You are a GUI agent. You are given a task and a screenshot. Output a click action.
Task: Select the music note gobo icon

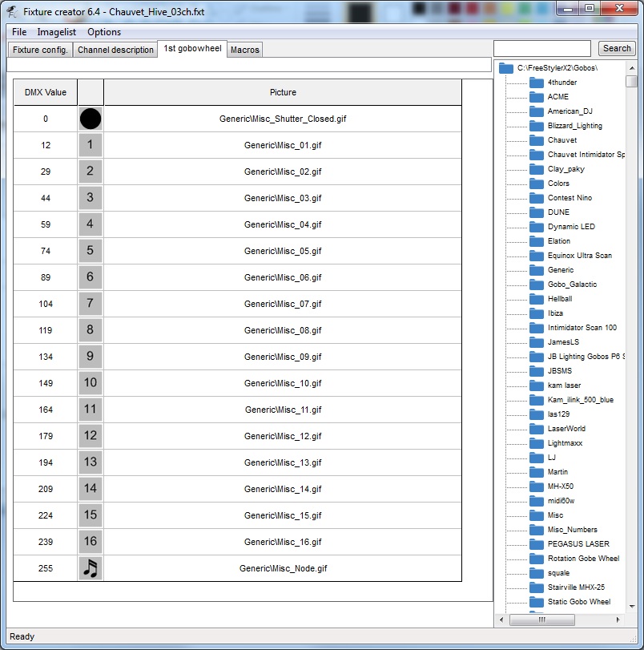91,568
